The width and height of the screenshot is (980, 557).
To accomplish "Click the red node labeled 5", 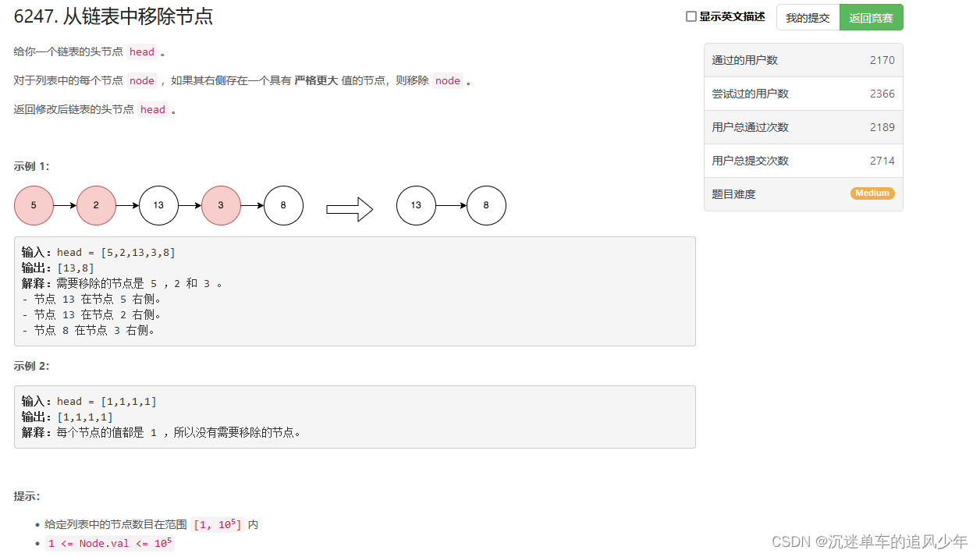I will (34, 205).
